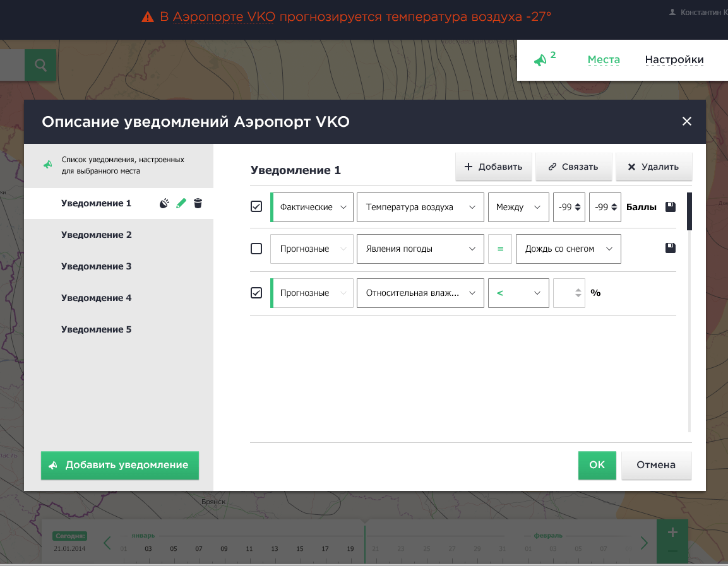
Task: Select Уведомление 3 in the list
Action: [x=97, y=266]
